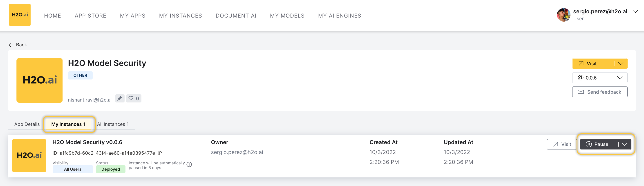Click the instance row H2O.ai thumbnail

click(29, 155)
